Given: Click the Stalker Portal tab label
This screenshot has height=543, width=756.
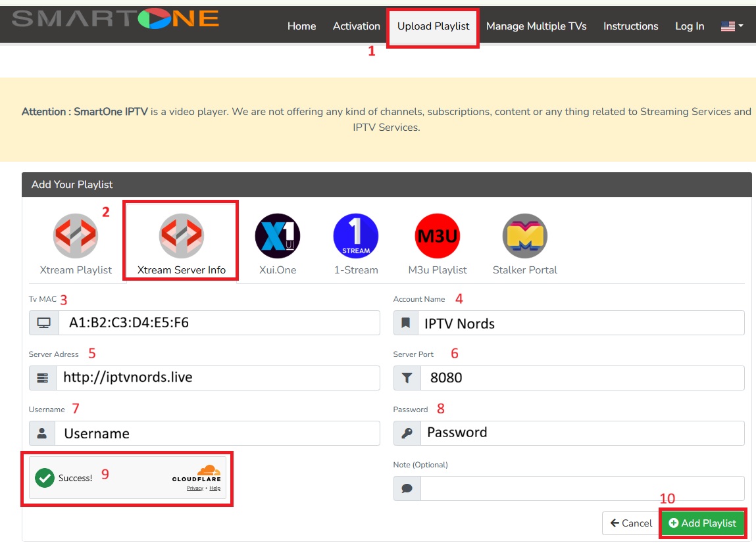Looking at the screenshot, I should [525, 270].
